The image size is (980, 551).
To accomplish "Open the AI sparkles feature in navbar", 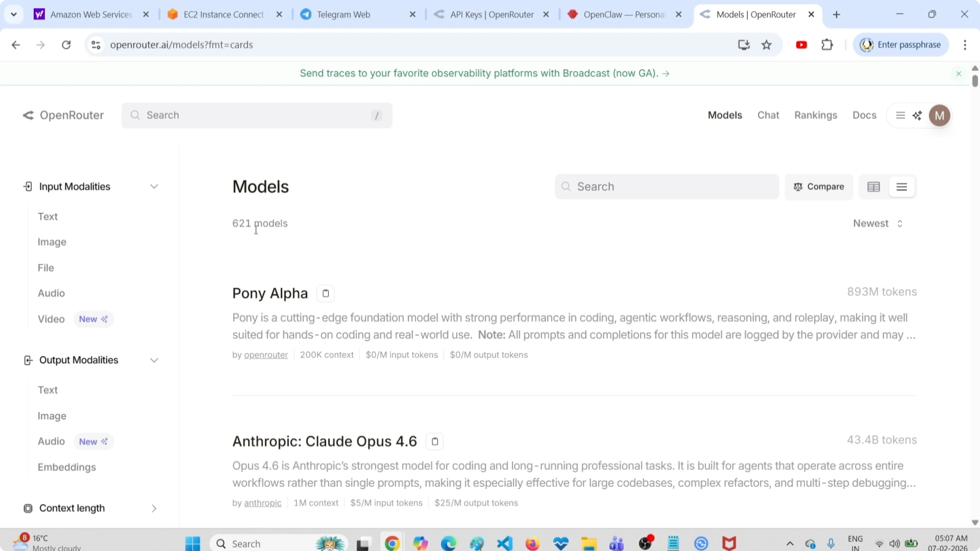I will coord(918,115).
